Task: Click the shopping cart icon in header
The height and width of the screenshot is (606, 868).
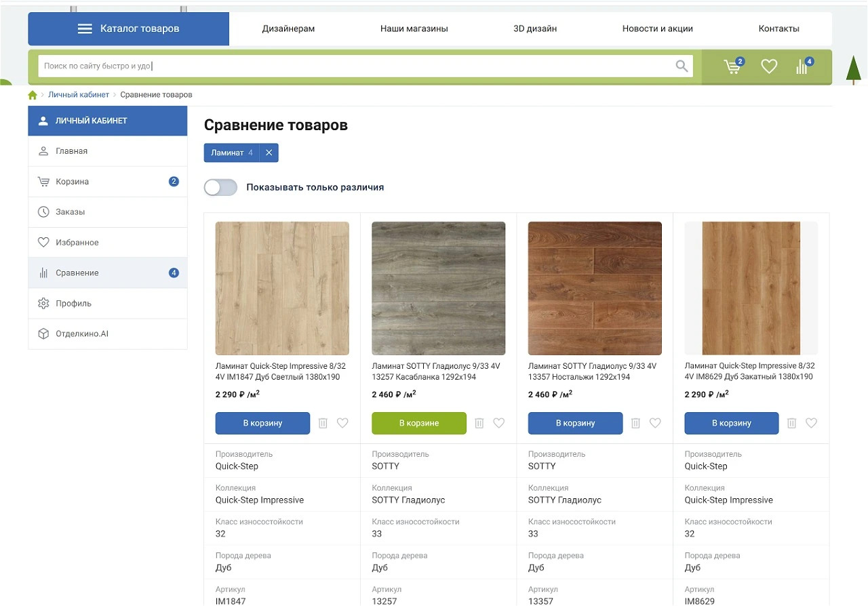Action: click(732, 66)
